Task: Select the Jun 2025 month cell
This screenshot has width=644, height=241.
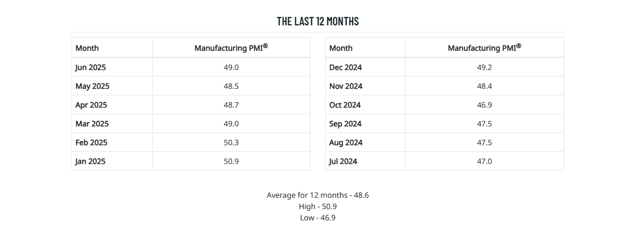Action: click(91, 67)
